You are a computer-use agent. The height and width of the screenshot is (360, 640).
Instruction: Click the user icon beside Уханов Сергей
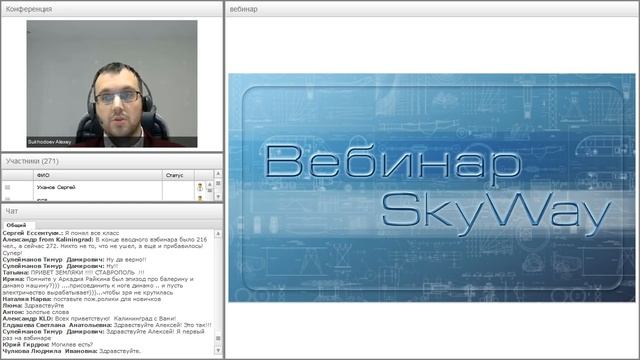click(x=200, y=187)
